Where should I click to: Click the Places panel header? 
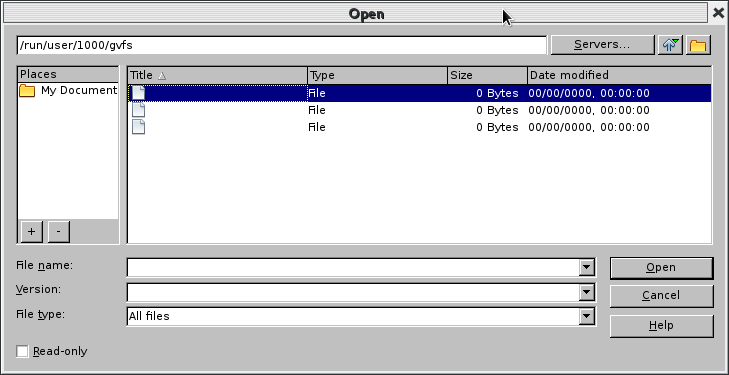(x=68, y=74)
